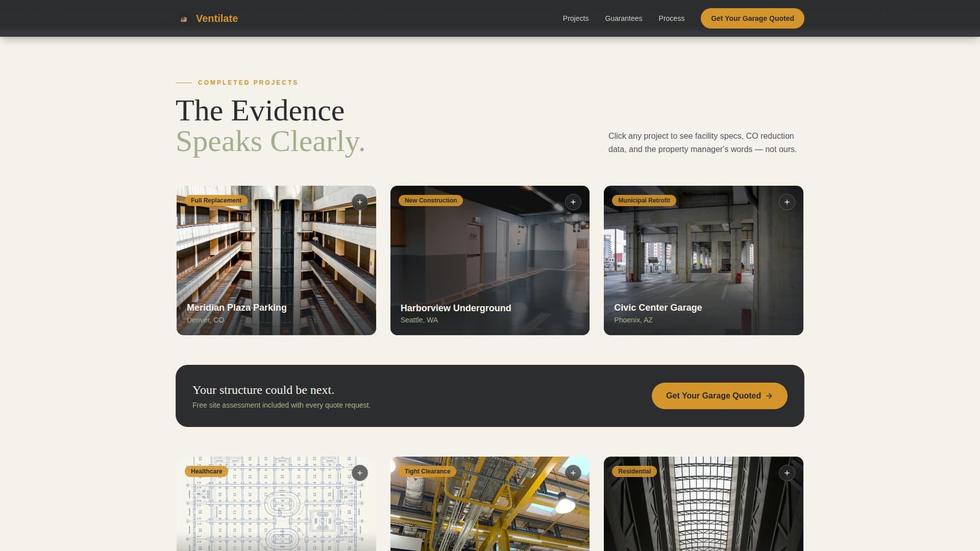980x551 pixels.
Task: Click 'Your structure could be next.' heading
Action: point(263,390)
